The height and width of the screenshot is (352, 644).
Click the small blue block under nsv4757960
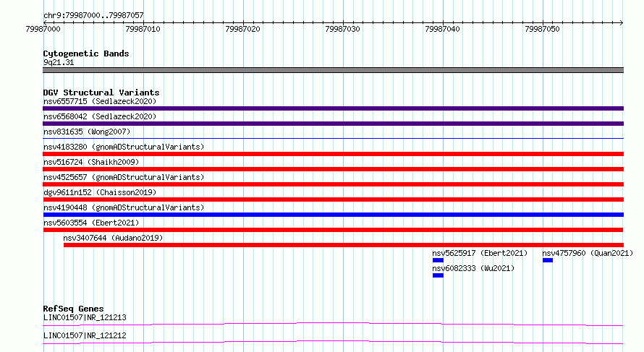coord(548,260)
